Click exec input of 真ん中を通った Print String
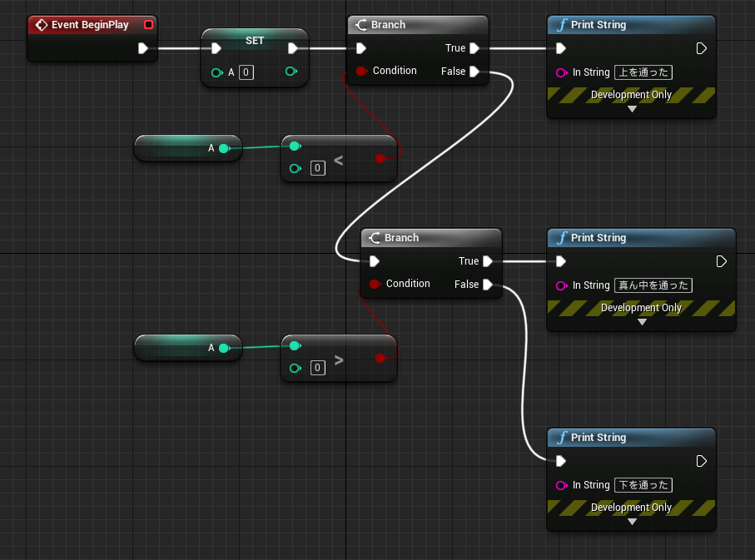755x560 pixels. tap(561, 261)
